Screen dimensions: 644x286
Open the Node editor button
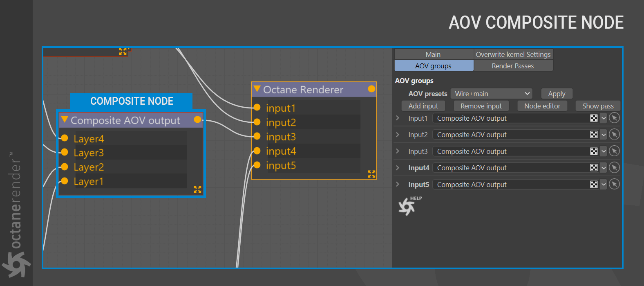[x=543, y=106]
